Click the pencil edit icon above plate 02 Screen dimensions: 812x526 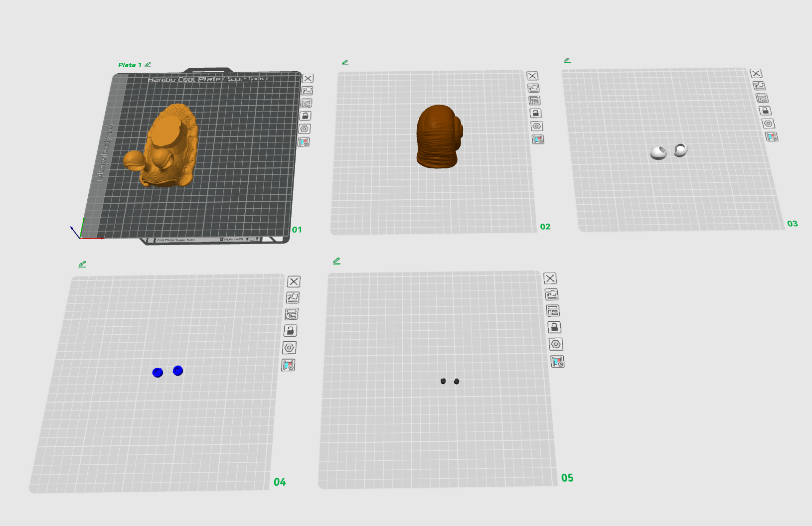[x=345, y=62]
